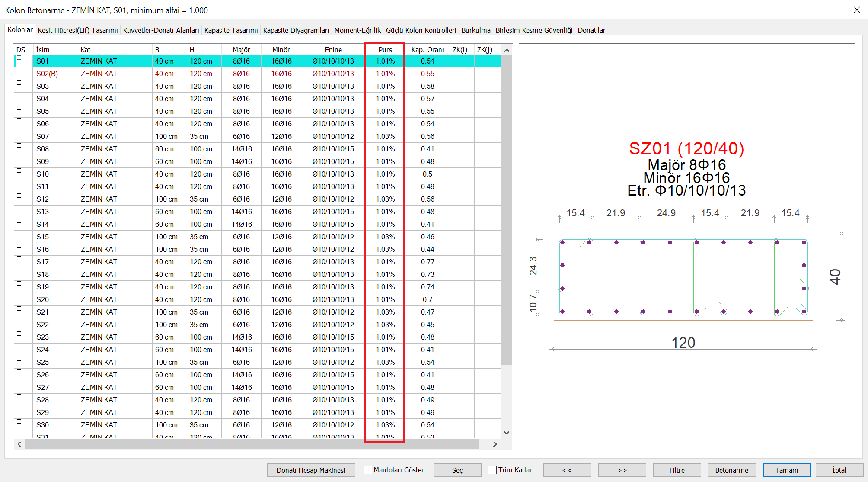The height and width of the screenshot is (482, 868).
Task: Click horizontal scroll right arrow
Action: click(x=495, y=444)
